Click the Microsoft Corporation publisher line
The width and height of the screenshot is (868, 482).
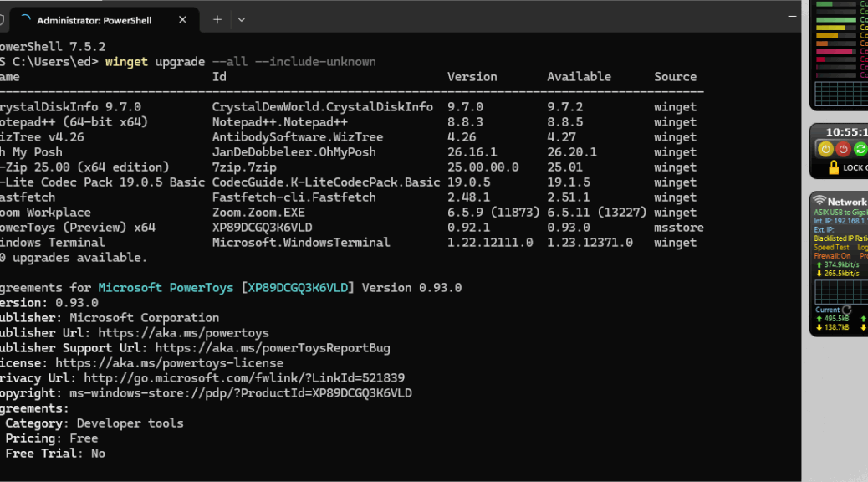(110, 318)
